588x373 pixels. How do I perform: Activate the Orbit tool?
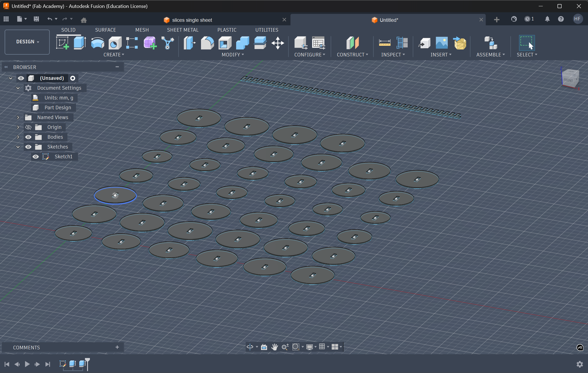249,347
